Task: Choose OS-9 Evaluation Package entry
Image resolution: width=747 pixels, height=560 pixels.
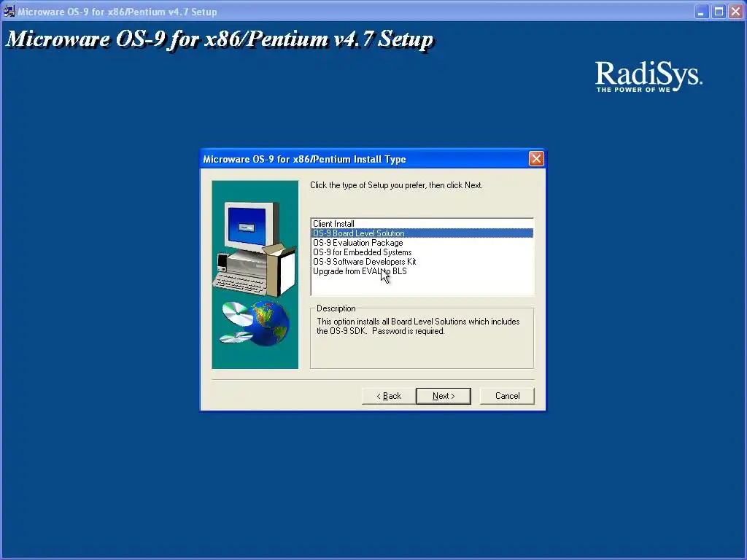Action: (422, 243)
